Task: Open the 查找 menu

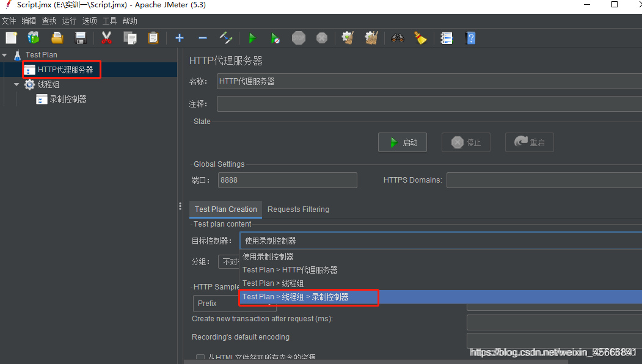Action: tap(49, 21)
